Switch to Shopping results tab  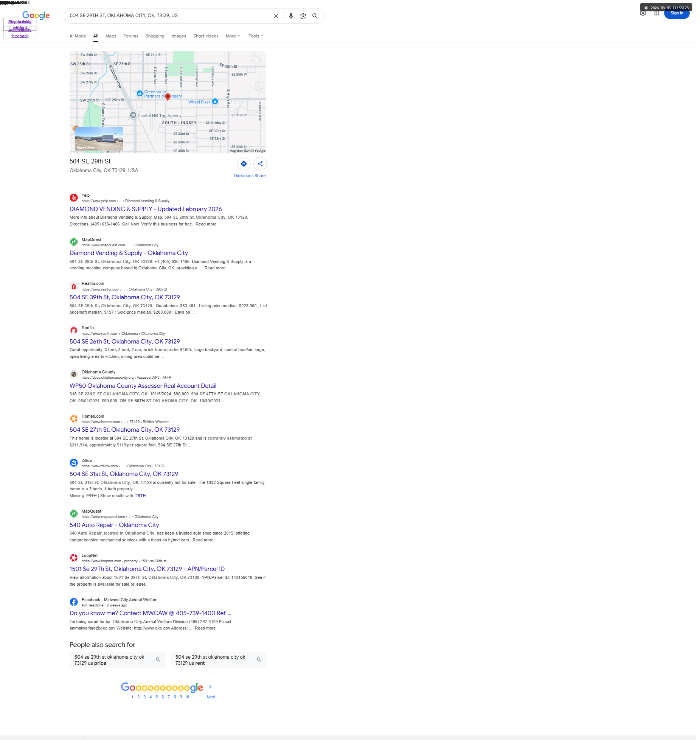point(155,36)
